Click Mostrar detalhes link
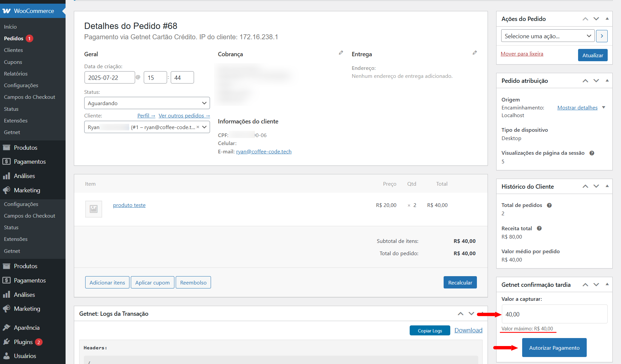Image resolution: width=621 pixels, height=364 pixels. coord(577,107)
